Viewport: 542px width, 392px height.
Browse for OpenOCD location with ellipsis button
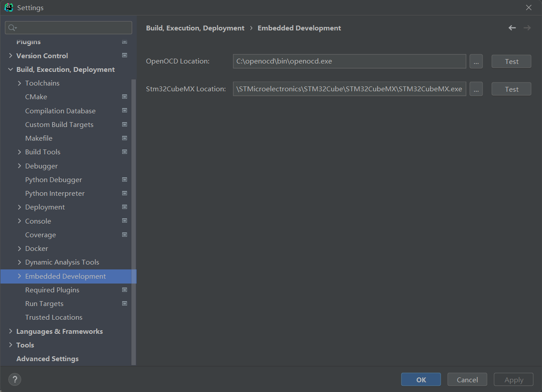coord(476,62)
